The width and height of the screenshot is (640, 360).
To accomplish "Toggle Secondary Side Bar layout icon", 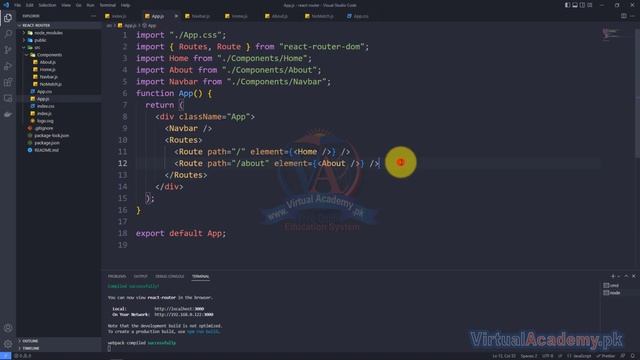I will pyautogui.click(x=582, y=5).
